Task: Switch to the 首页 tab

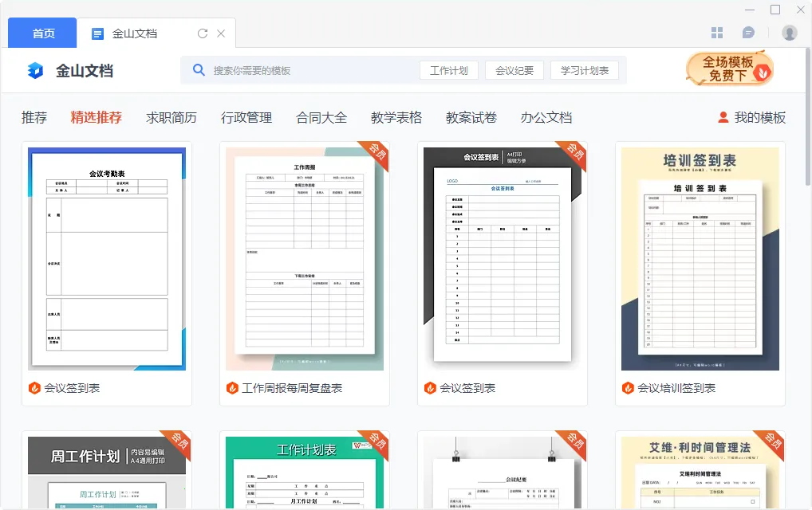Action: point(43,33)
